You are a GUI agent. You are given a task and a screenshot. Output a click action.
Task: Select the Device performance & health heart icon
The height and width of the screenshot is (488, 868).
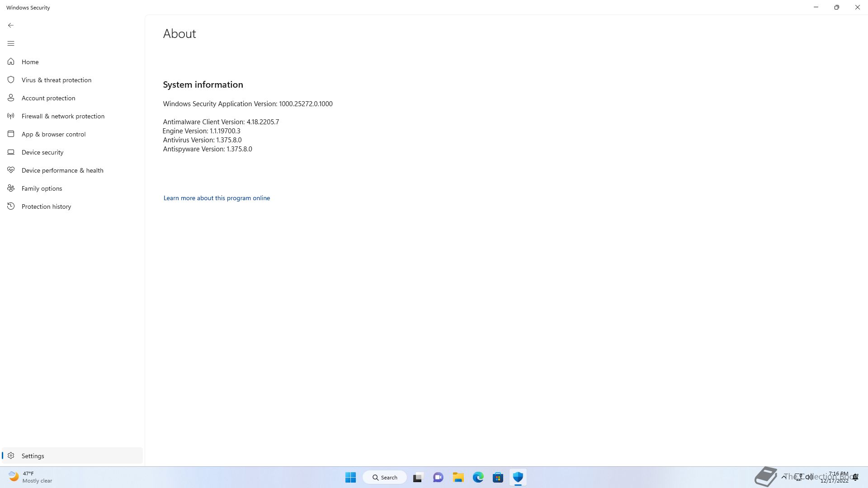(11, 170)
